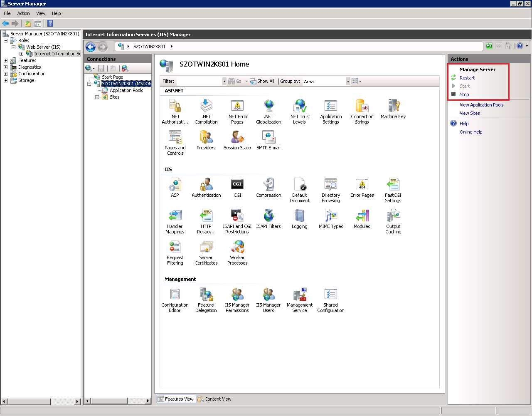
Task: Open the Modules feature
Action: click(362, 218)
